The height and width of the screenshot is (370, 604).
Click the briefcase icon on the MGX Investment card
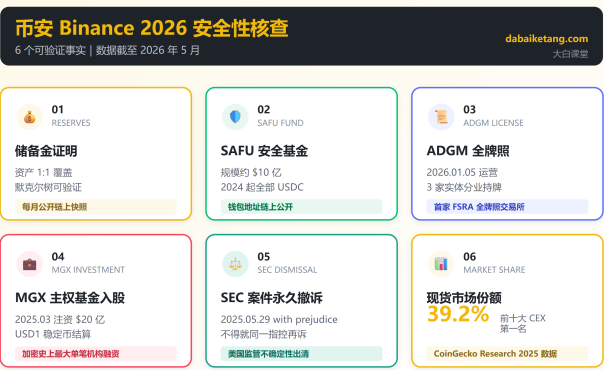pyautogui.click(x=30, y=264)
